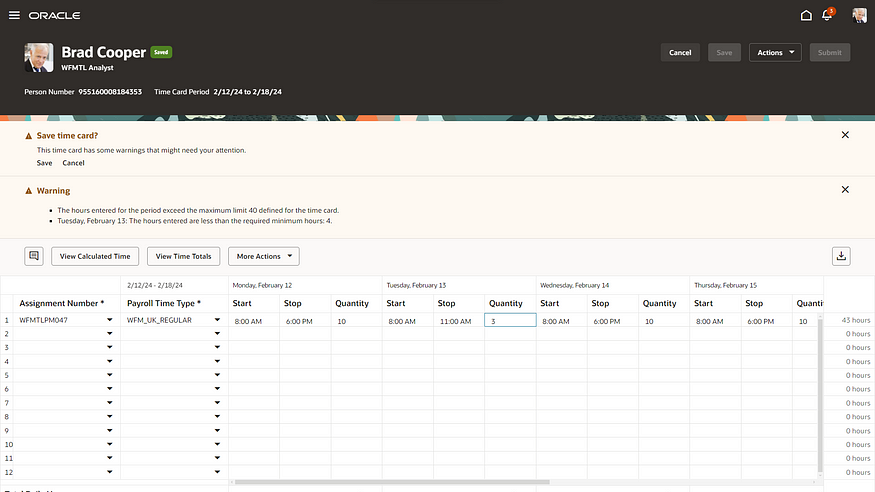Open the Actions dropdown button
The height and width of the screenshot is (492, 875).
(775, 52)
